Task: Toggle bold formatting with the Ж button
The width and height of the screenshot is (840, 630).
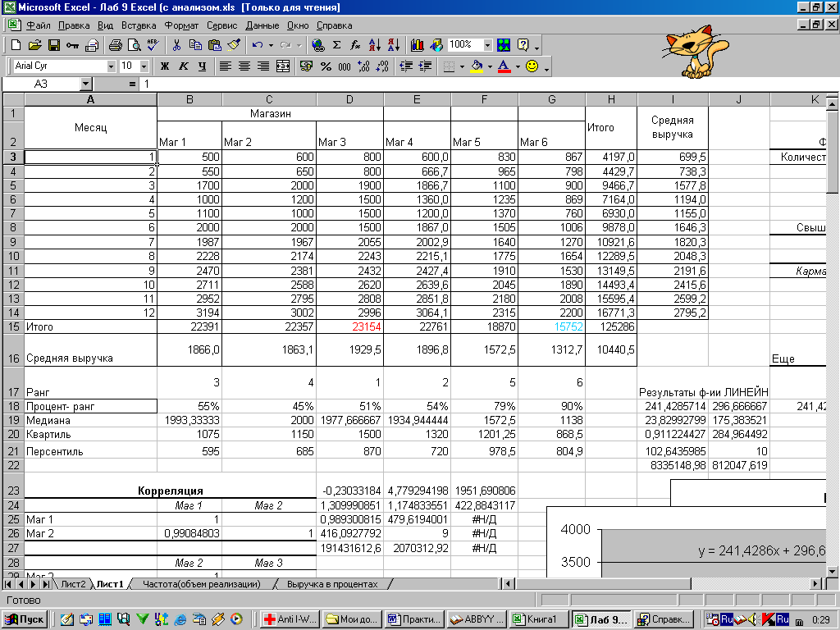Action: 164,66
